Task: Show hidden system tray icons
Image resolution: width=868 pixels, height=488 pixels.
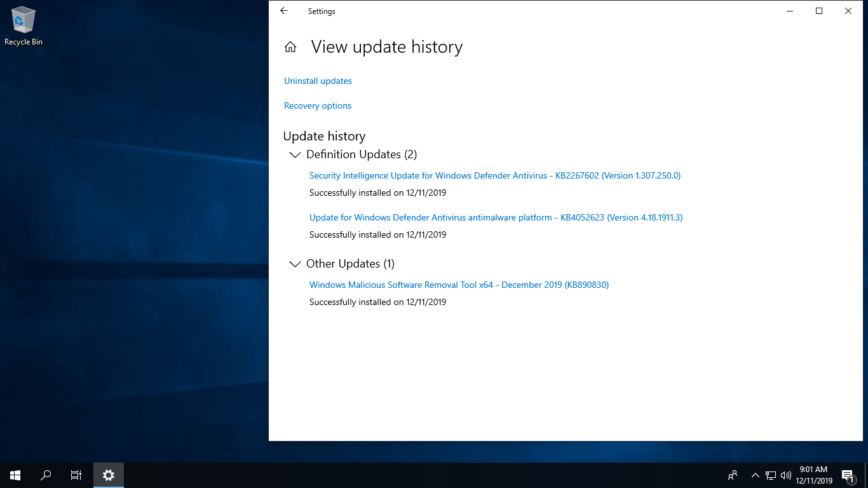Action: 756,475
